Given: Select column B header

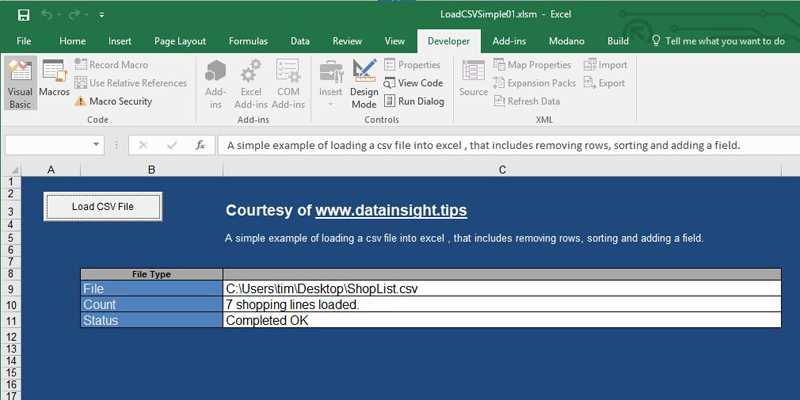Looking at the screenshot, I should (152, 170).
